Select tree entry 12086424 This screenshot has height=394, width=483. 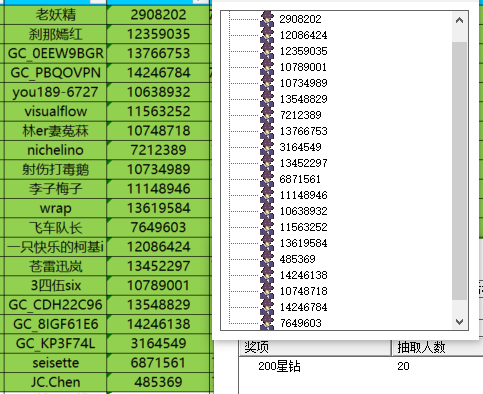(x=303, y=35)
